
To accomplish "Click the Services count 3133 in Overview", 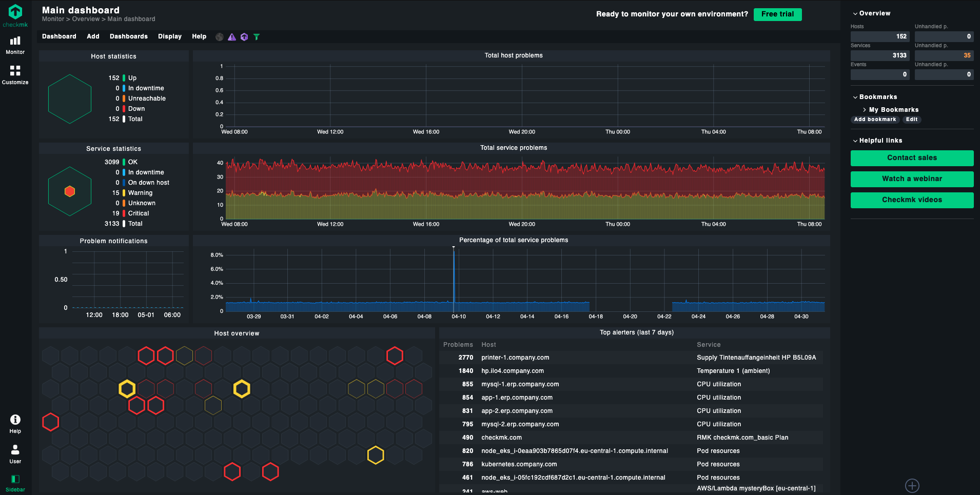I will click(x=880, y=55).
